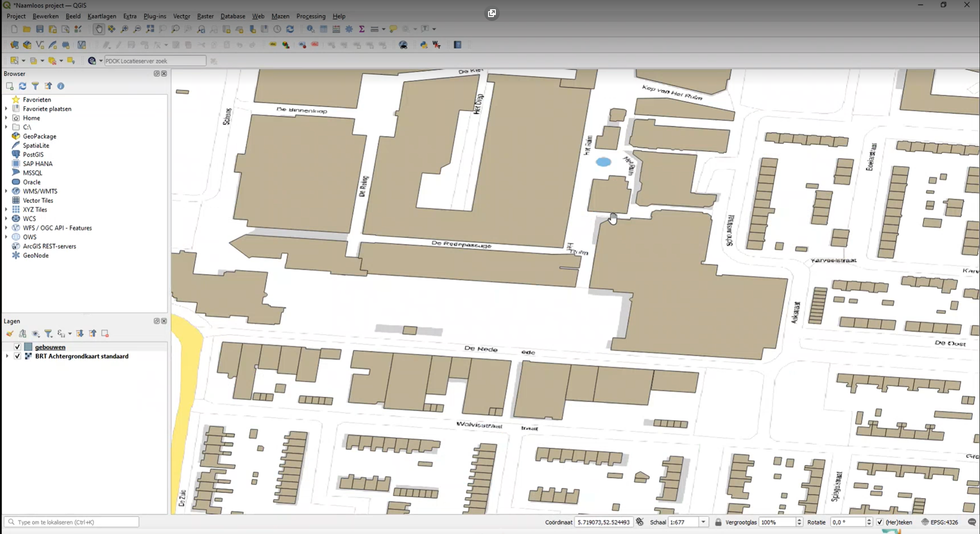Viewport: 980px width, 534px height.
Task: Toggle mouse display extents beside coordinate field
Action: coord(640,522)
